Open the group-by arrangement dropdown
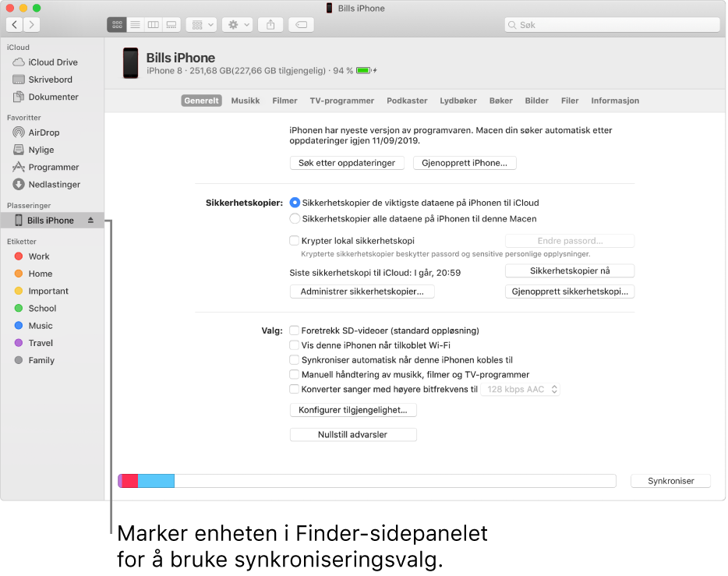 pos(202,25)
